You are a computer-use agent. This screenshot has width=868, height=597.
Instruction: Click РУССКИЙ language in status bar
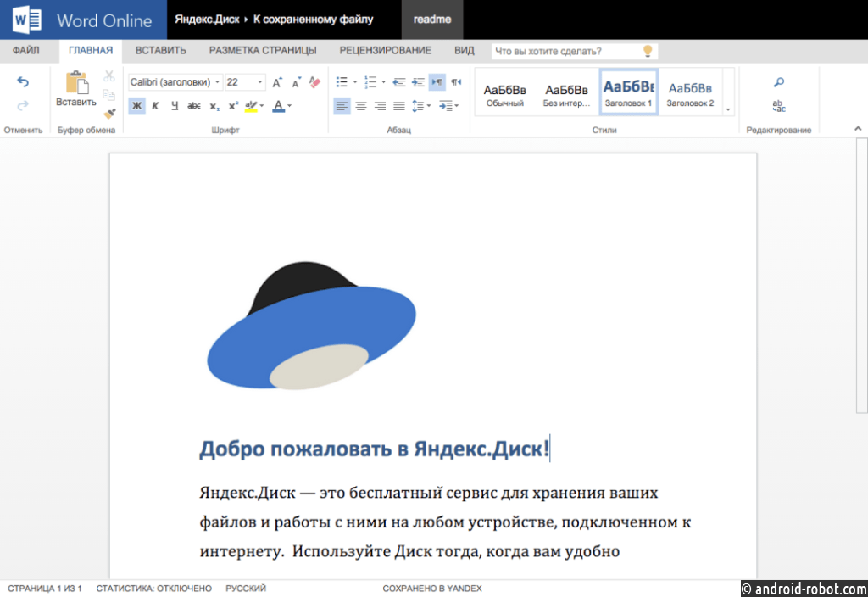246,589
